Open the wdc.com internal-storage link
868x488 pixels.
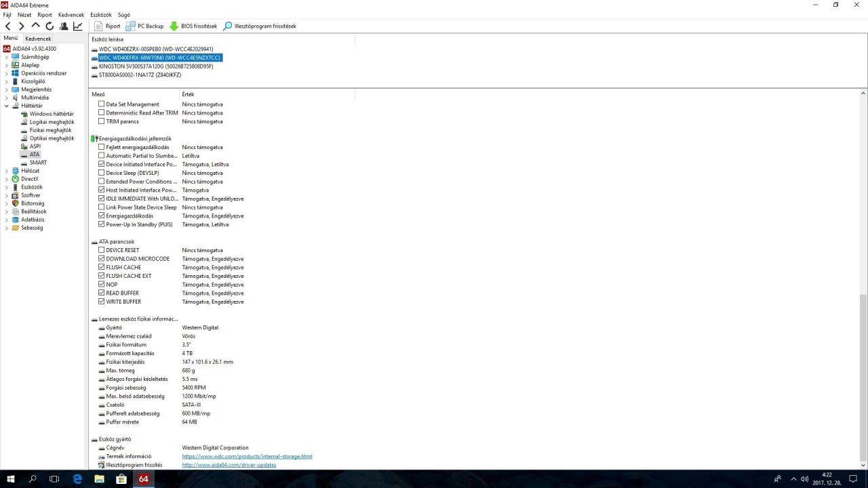pos(247,456)
